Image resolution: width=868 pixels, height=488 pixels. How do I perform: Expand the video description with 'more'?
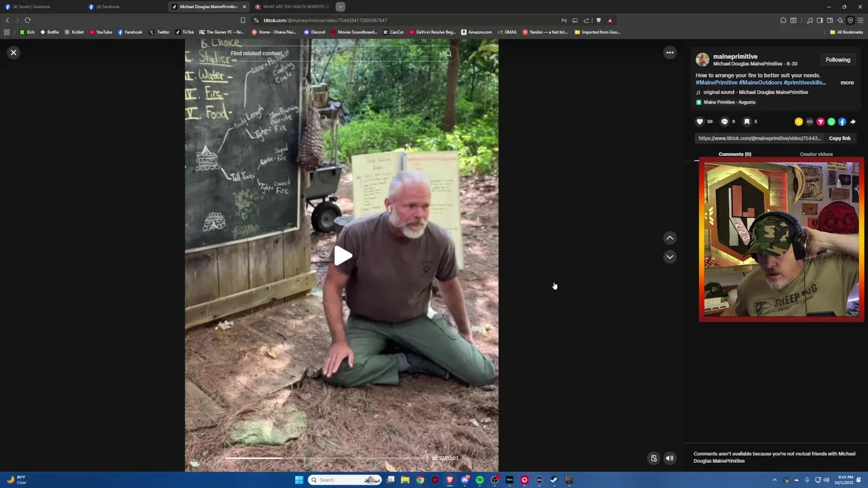(x=847, y=83)
